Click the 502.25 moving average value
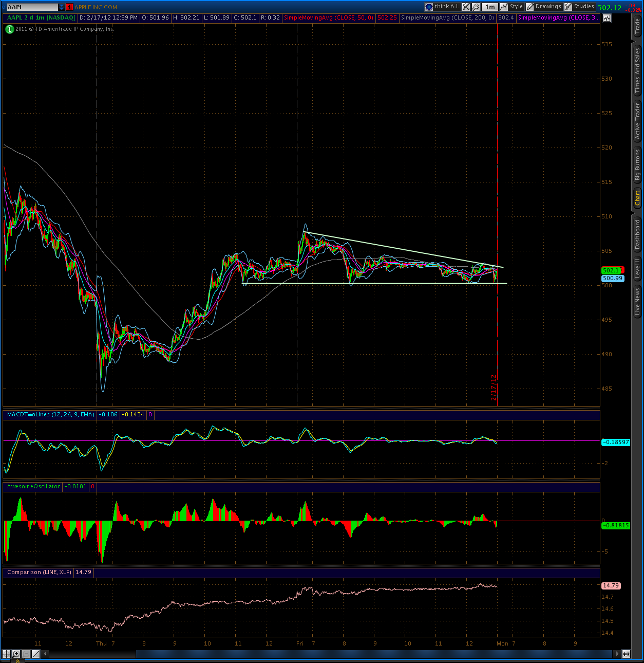The height and width of the screenshot is (663, 644). (x=387, y=17)
